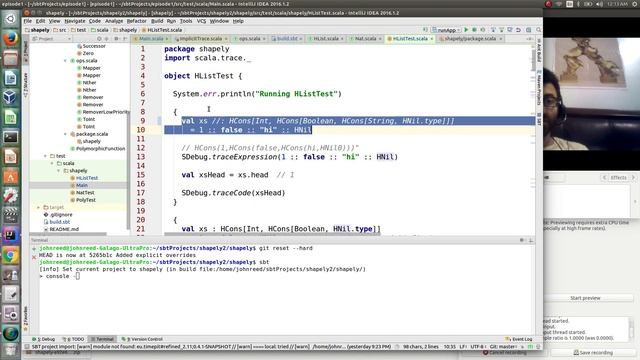Open the Version Control tool window tab
640x360 pixels.
click(x=142, y=339)
